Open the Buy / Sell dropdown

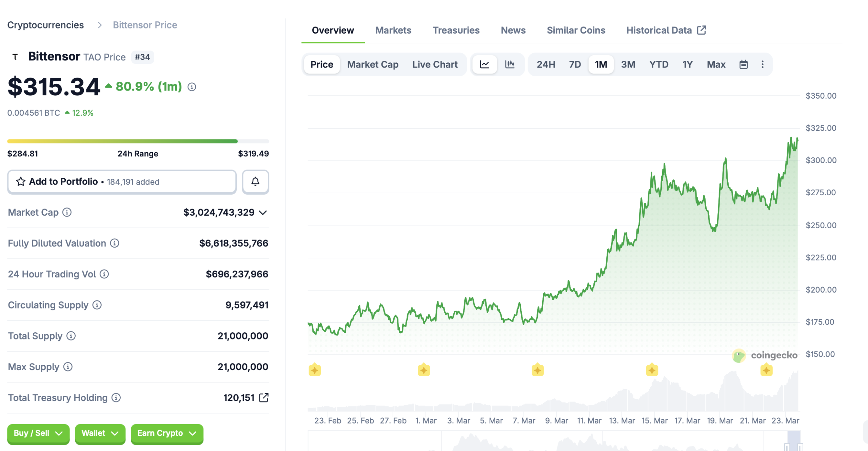[x=38, y=433]
